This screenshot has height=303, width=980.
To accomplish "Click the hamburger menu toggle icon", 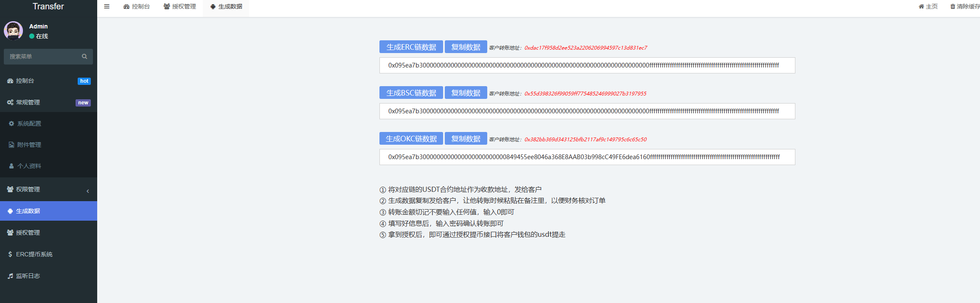I will tap(107, 6).
